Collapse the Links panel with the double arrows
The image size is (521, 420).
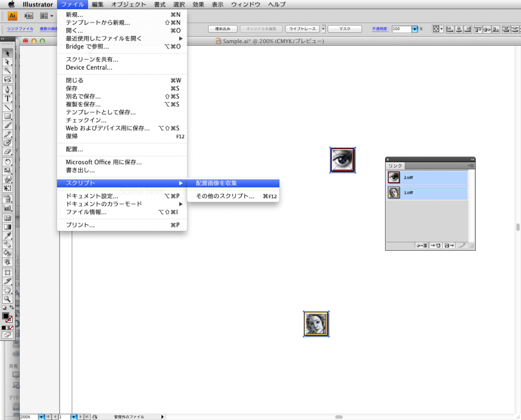(x=472, y=159)
